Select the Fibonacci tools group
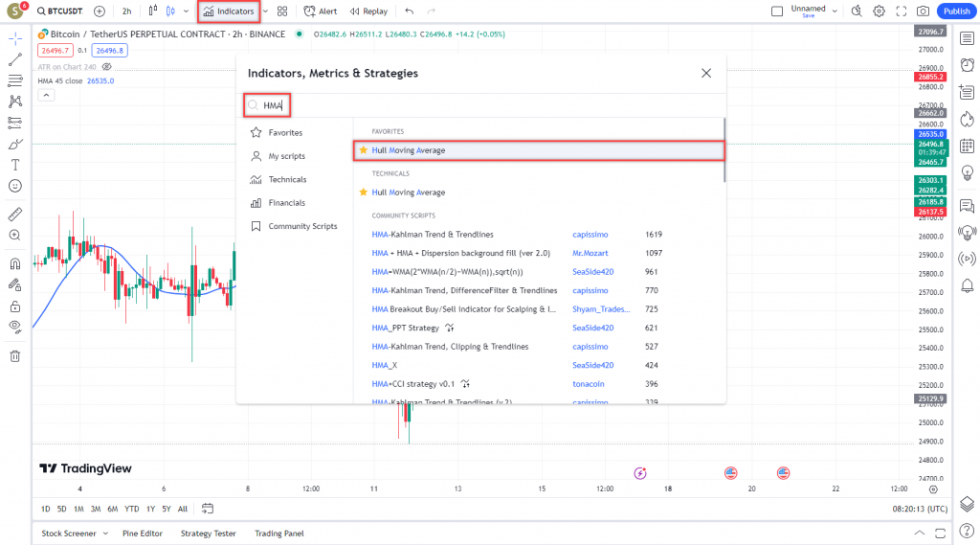The height and width of the screenshot is (545, 980). [15, 80]
